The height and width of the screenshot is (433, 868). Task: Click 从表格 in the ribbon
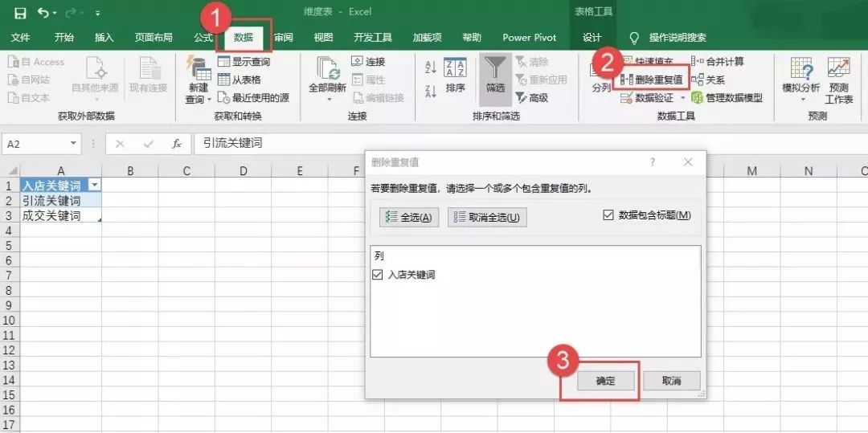click(x=240, y=80)
